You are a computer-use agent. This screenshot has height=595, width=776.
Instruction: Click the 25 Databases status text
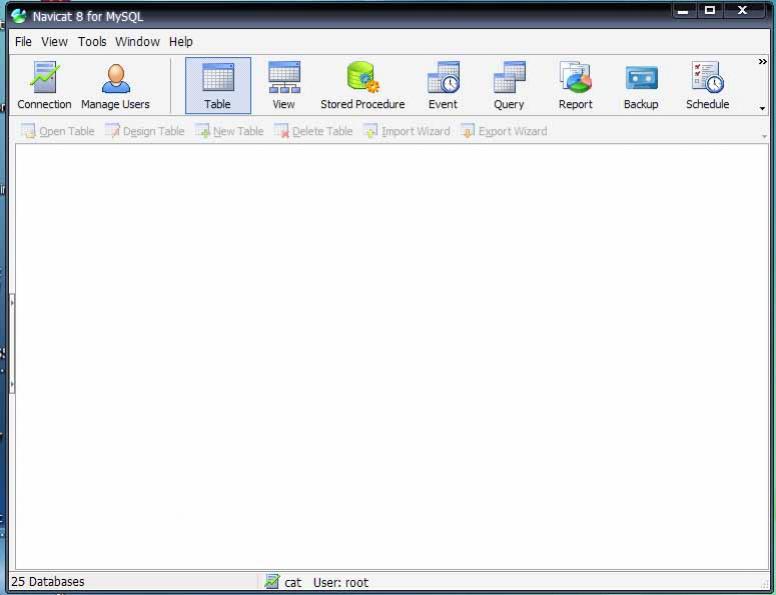coord(48,582)
